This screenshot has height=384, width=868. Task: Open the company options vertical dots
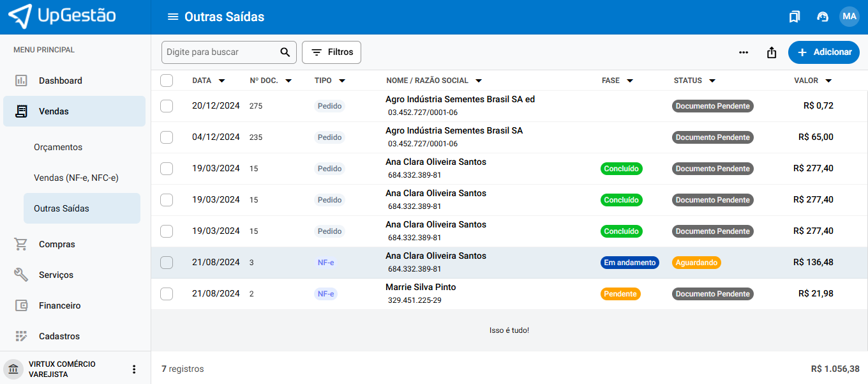[134, 369]
